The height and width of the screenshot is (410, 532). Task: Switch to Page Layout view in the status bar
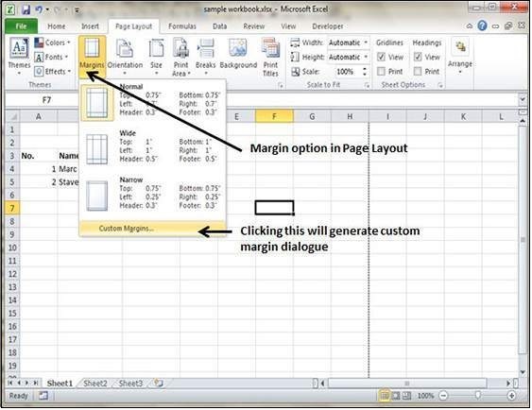[x=396, y=396]
